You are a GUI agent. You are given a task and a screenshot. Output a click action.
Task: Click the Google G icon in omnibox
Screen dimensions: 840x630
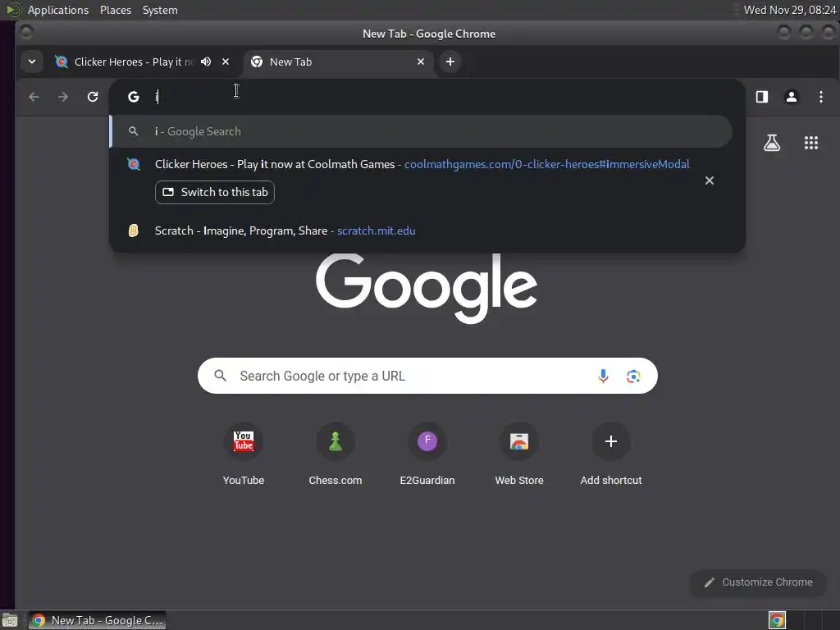(134, 97)
